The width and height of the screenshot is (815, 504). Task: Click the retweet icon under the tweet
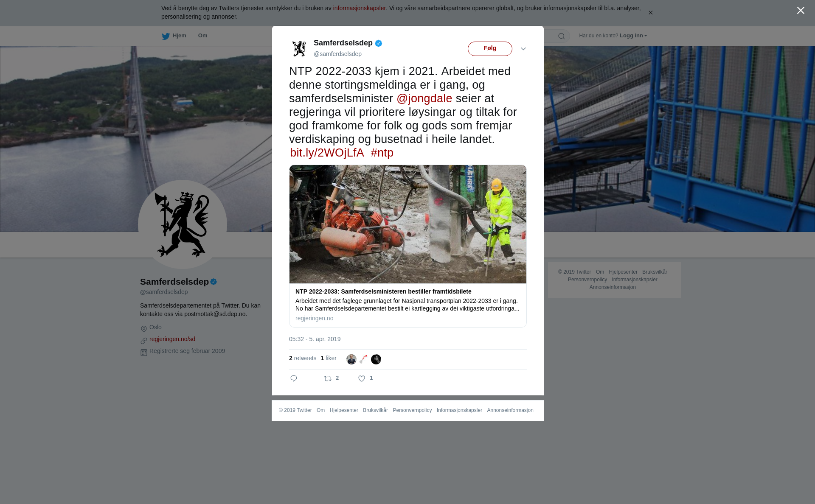328,378
